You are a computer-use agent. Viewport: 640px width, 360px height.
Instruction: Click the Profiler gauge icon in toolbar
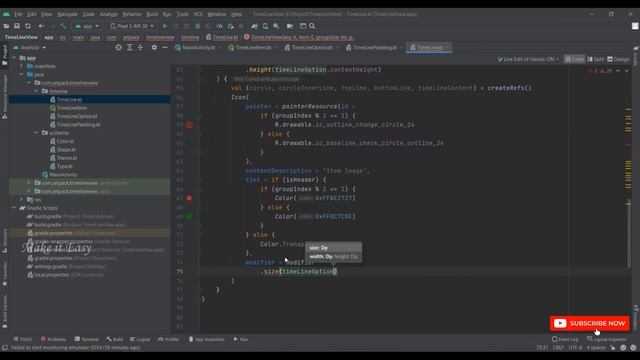point(219,26)
